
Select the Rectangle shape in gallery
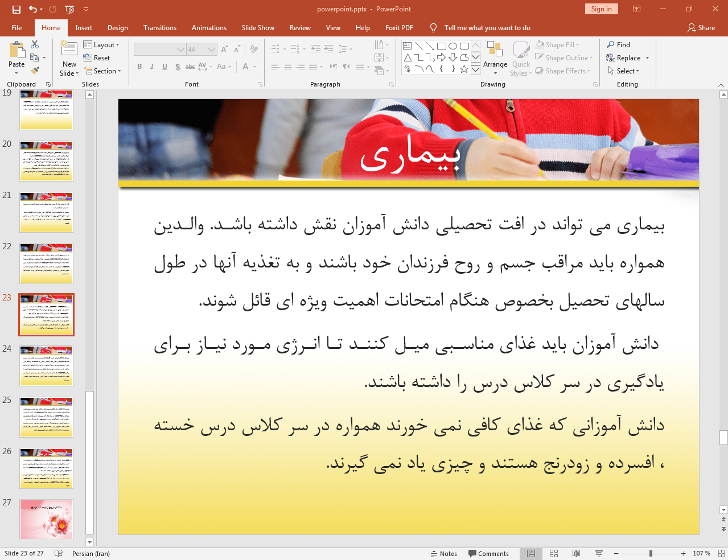(x=442, y=46)
